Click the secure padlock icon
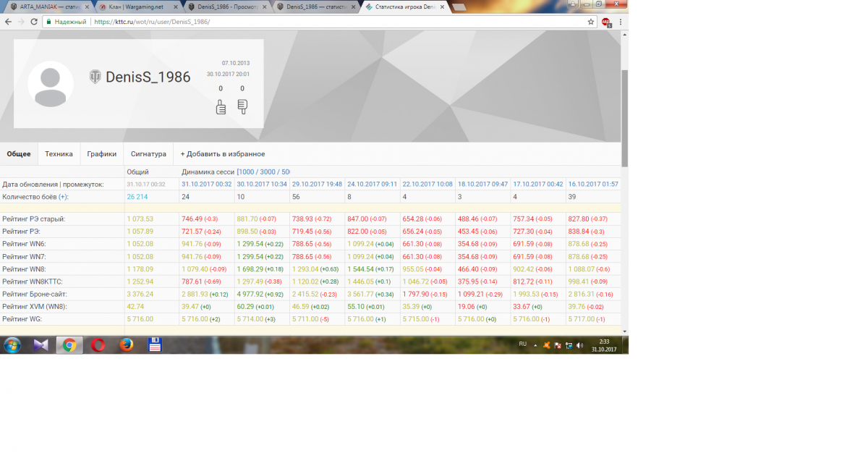 [x=49, y=22]
